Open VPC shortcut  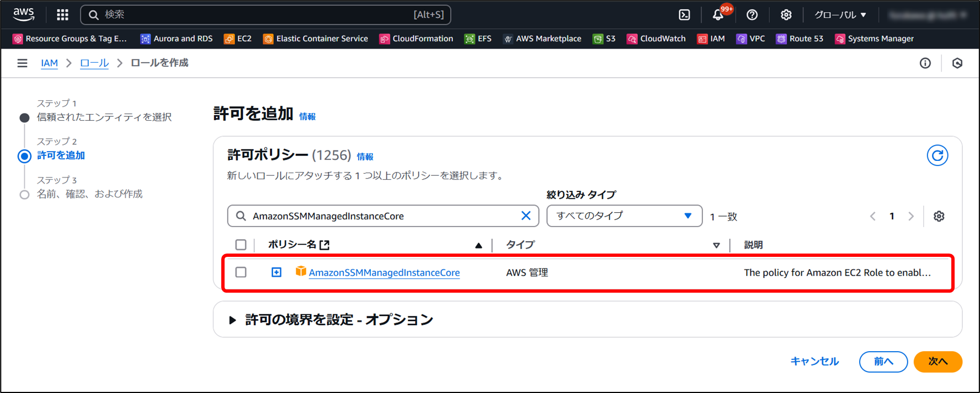click(x=751, y=39)
